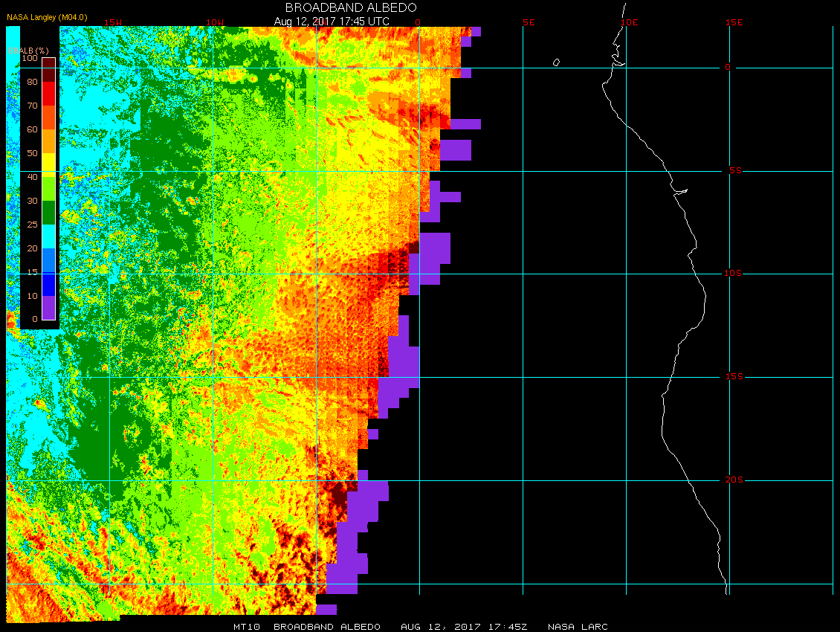Click the legend scale value '100'
Image resolution: width=840 pixels, height=632 pixels.
(x=30, y=58)
